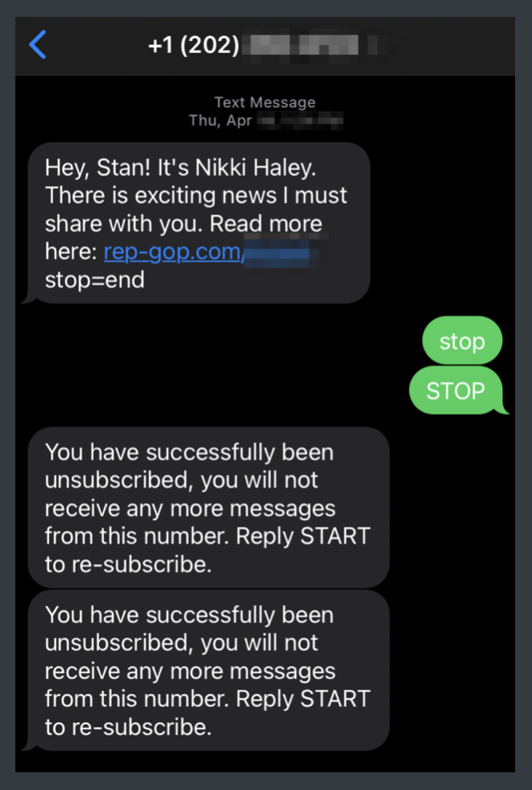Viewport: 532px width, 790px height.
Task: Select the first unsubscribed confirmation bubble
Action: 208,508
